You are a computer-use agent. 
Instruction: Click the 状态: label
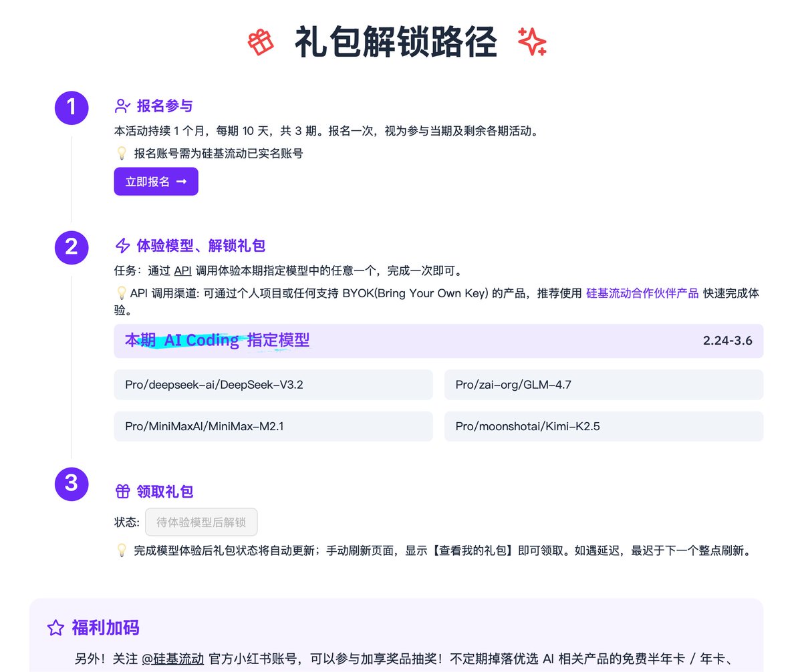tap(127, 522)
